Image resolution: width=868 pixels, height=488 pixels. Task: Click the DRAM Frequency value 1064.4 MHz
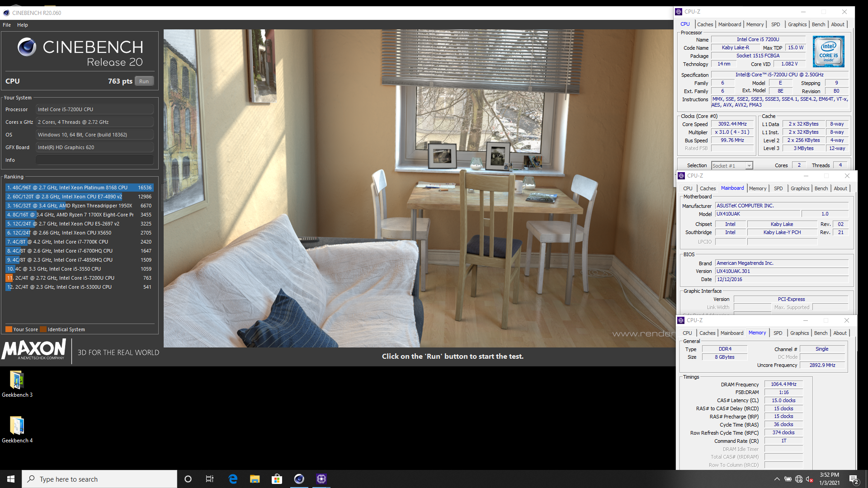click(x=783, y=384)
